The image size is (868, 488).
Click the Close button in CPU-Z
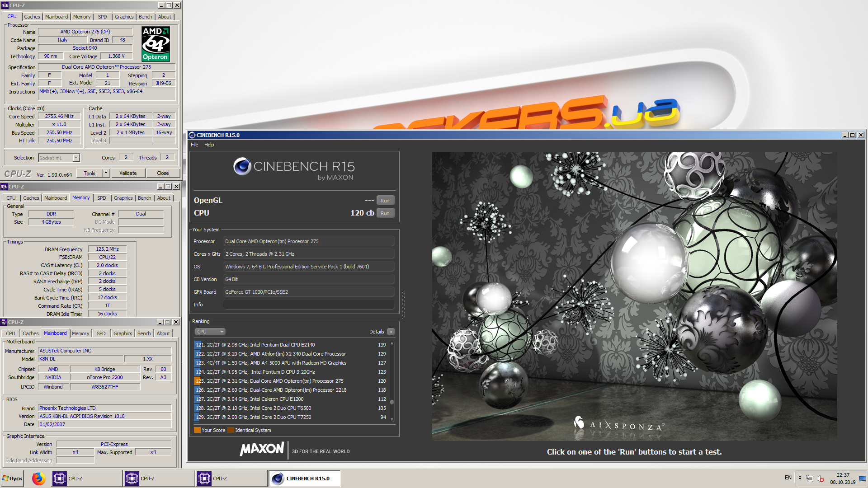(x=163, y=173)
